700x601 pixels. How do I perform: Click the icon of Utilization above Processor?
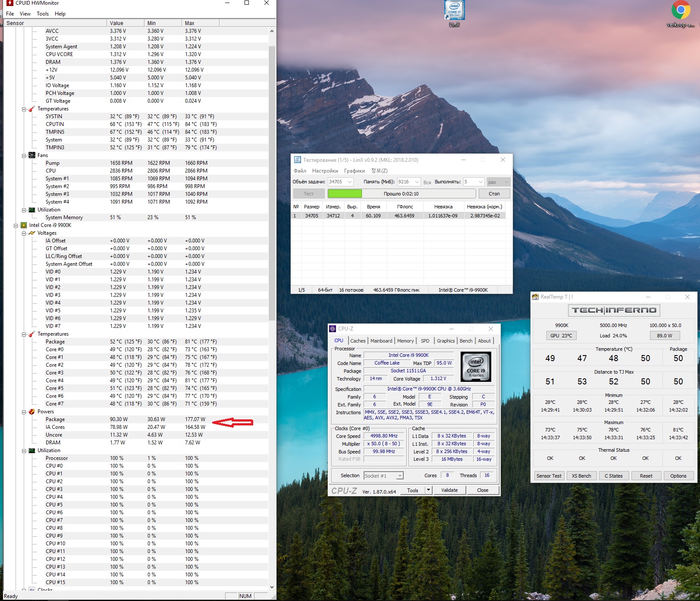[x=32, y=450]
